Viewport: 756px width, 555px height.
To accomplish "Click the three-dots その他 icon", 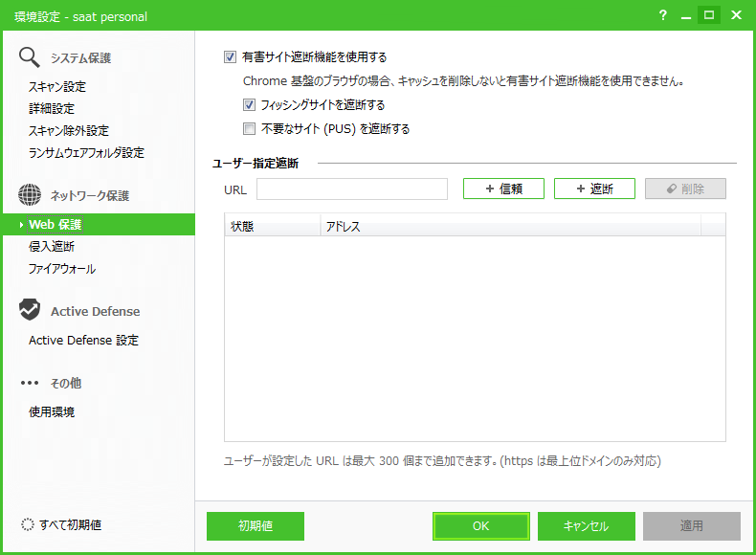I will pos(30,383).
